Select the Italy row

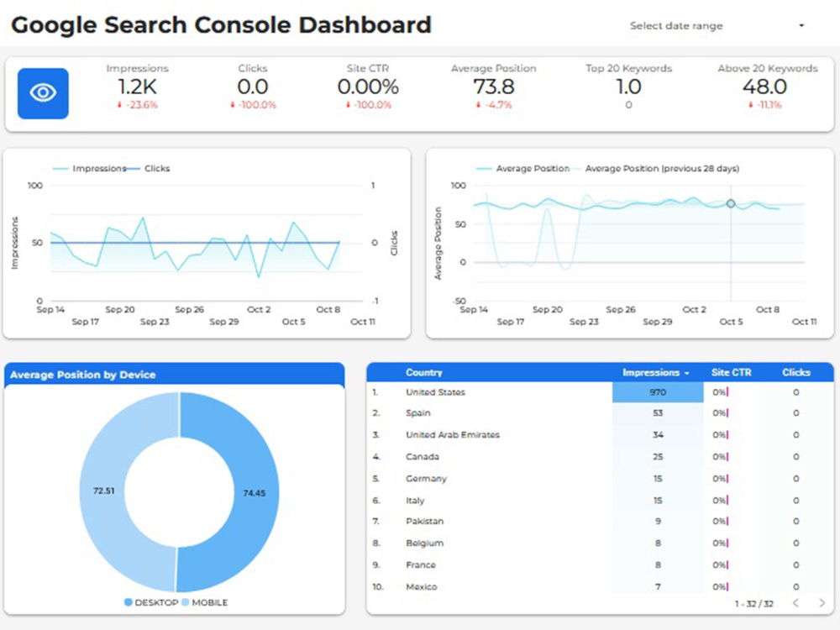(x=600, y=501)
